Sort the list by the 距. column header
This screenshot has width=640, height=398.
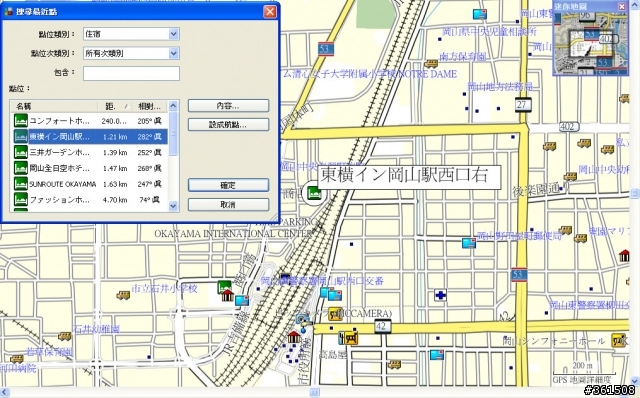[x=115, y=106]
